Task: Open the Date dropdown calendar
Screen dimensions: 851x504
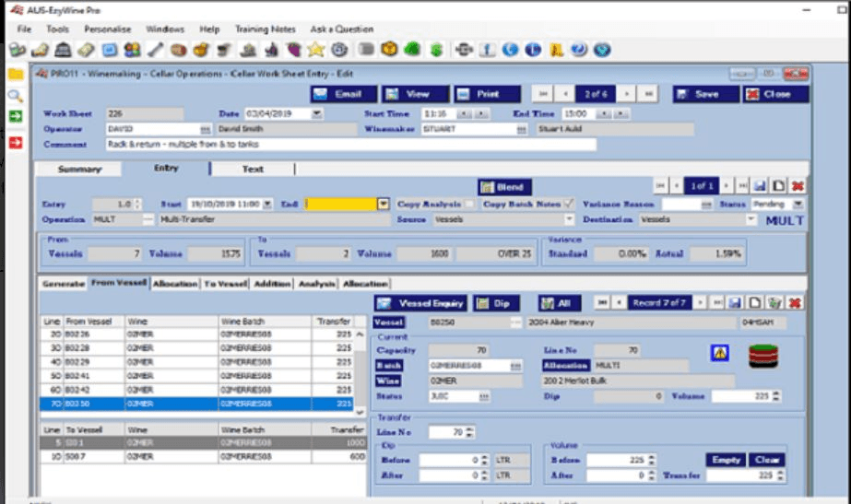Action: tap(317, 114)
